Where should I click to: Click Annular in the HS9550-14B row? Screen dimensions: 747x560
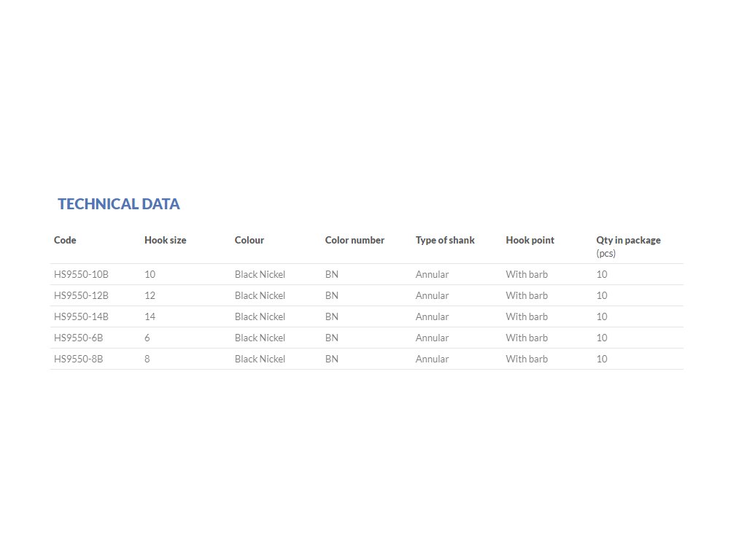click(x=432, y=316)
